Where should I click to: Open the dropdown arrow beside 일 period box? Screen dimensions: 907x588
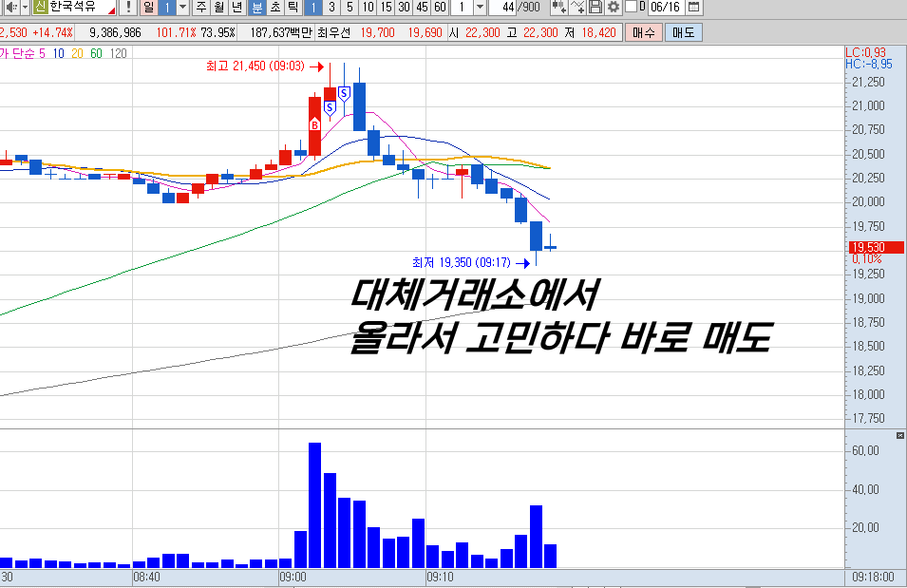pos(182,7)
